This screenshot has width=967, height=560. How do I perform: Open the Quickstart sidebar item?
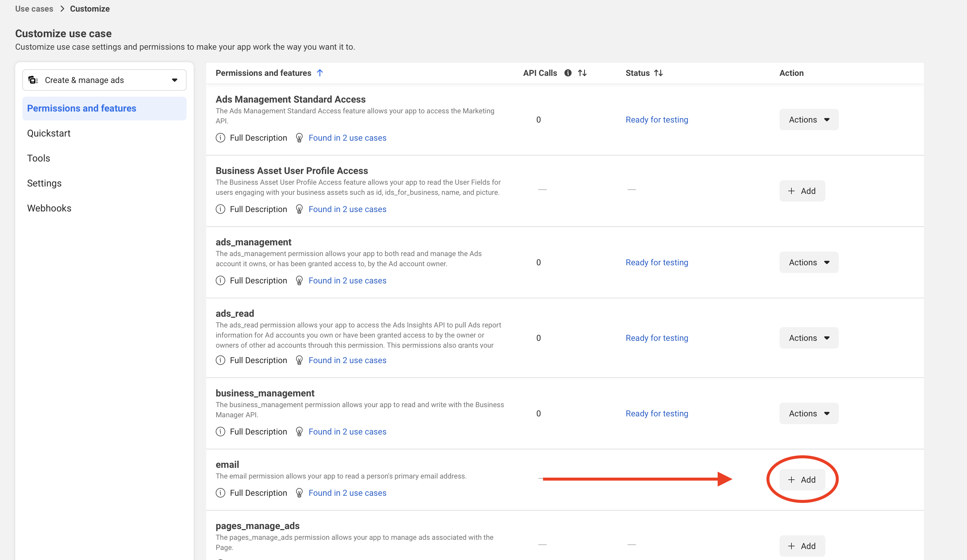click(49, 133)
